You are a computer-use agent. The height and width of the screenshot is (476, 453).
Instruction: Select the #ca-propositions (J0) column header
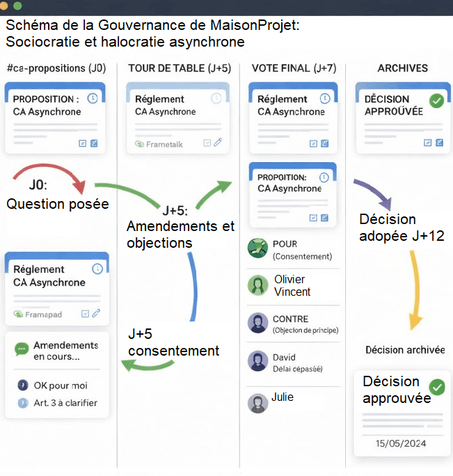point(56,68)
